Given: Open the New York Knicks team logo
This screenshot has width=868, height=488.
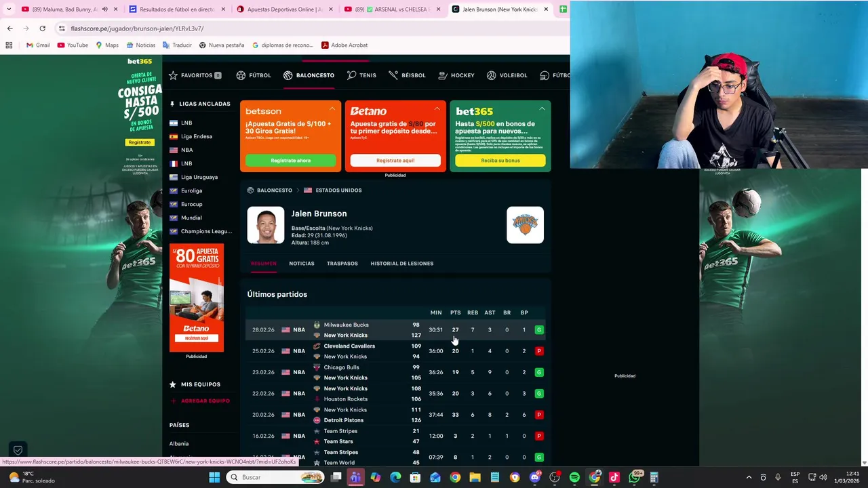Looking at the screenshot, I should coord(525,225).
